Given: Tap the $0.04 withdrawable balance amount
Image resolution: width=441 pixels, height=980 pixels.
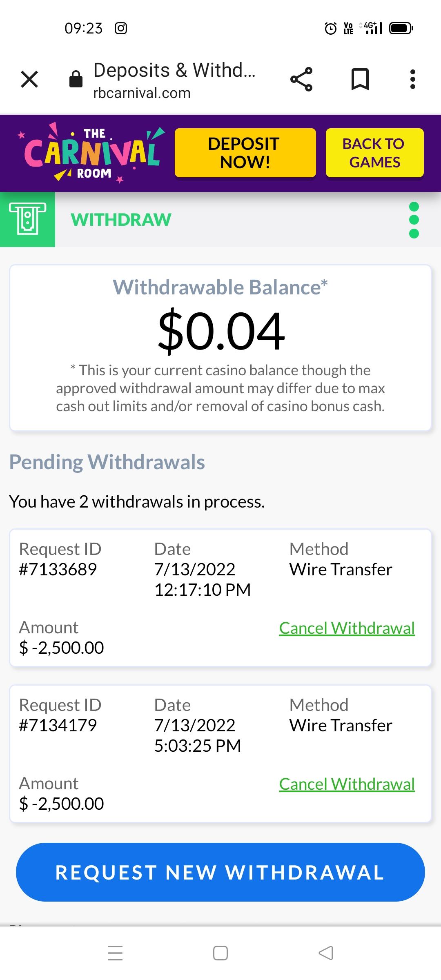Looking at the screenshot, I should [x=220, y=331].
